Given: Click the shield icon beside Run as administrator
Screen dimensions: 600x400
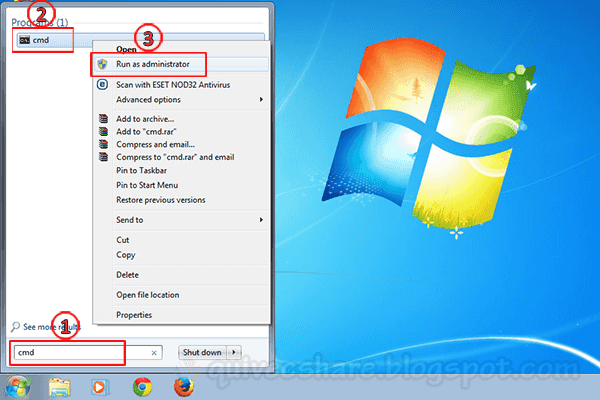Looking at the screenshot, I should [x=102, y=64].
